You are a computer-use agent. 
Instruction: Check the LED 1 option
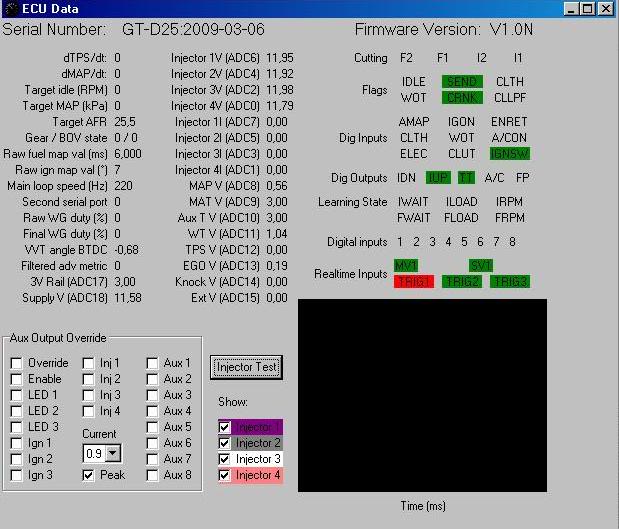pyautogui.click(x=16, y=395)
